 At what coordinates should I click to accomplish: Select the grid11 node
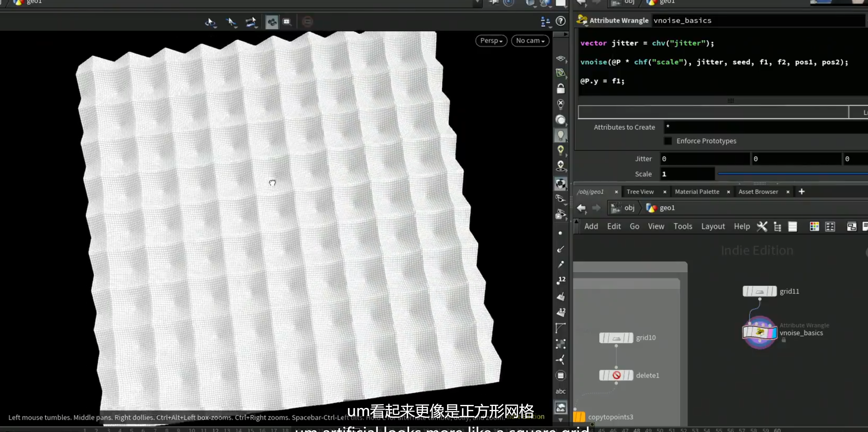[x=760, y=291]
